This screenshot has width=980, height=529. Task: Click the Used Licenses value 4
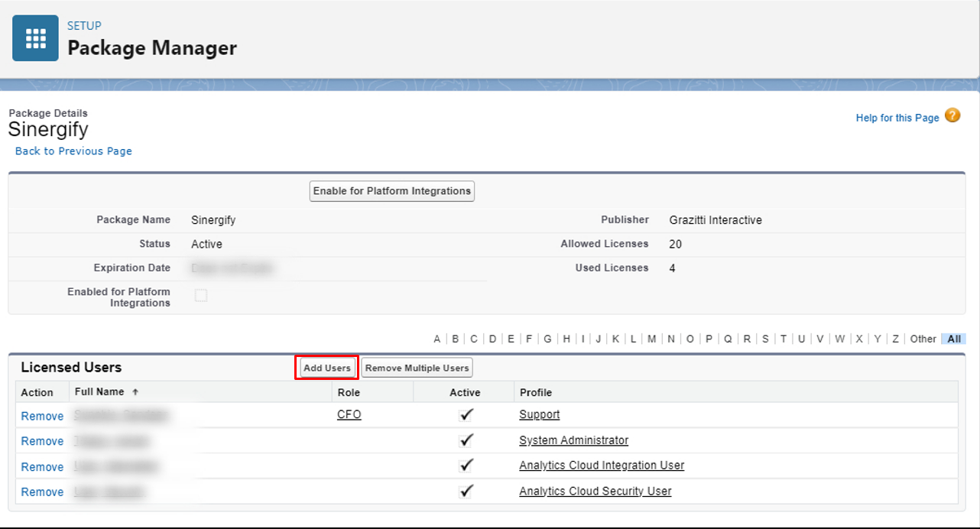(672, 268)
